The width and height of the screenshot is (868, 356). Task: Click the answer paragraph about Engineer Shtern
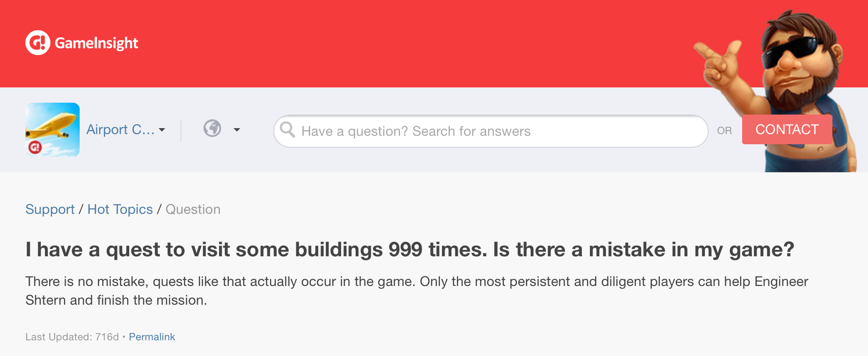pyautogui.click(x=417, y=291)
